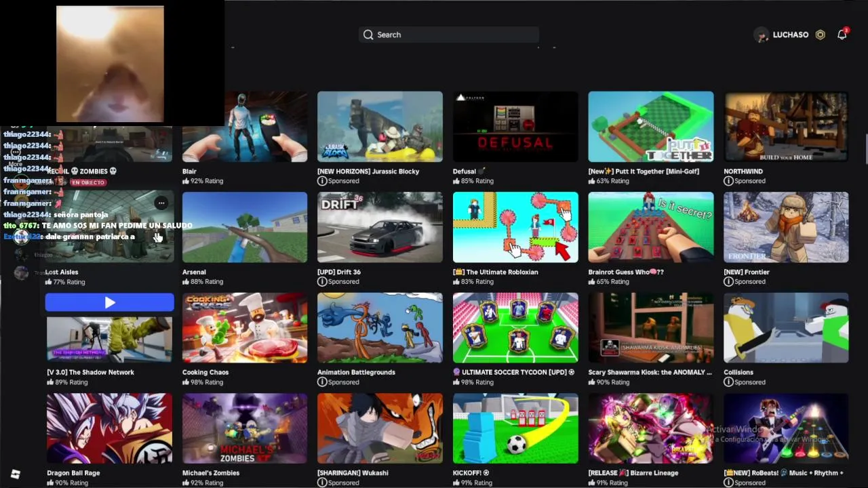Screen dimensions: 868x488
Task: Click the thumbs-up icon under The Ultimate Robloxian
Action: click(x=456, y=281)
